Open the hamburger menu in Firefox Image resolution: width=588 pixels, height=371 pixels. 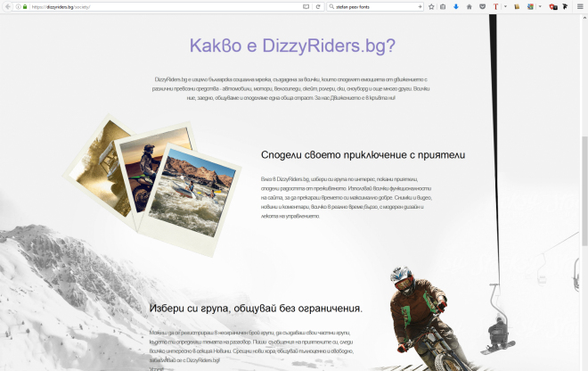[580, 6]
